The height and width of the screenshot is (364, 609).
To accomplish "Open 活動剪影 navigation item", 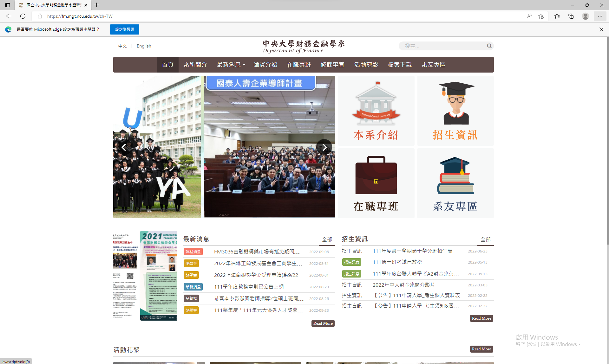I will tap(366, 65).
